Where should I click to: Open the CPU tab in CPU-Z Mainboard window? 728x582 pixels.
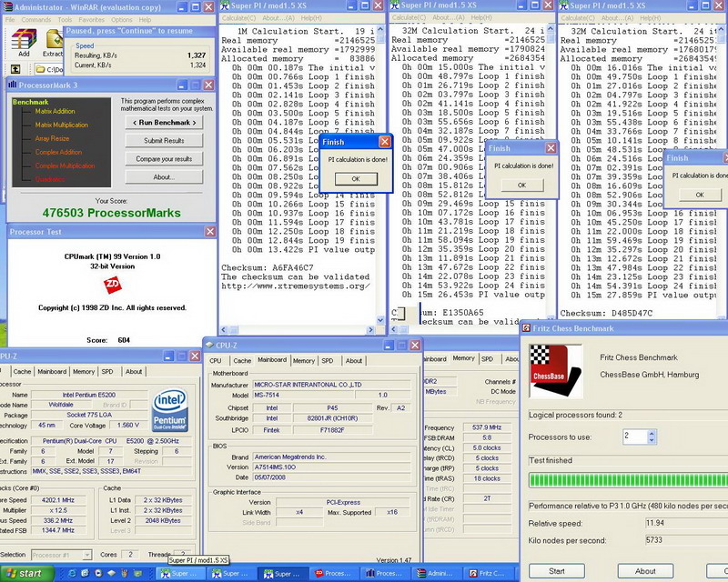point(216,361)
